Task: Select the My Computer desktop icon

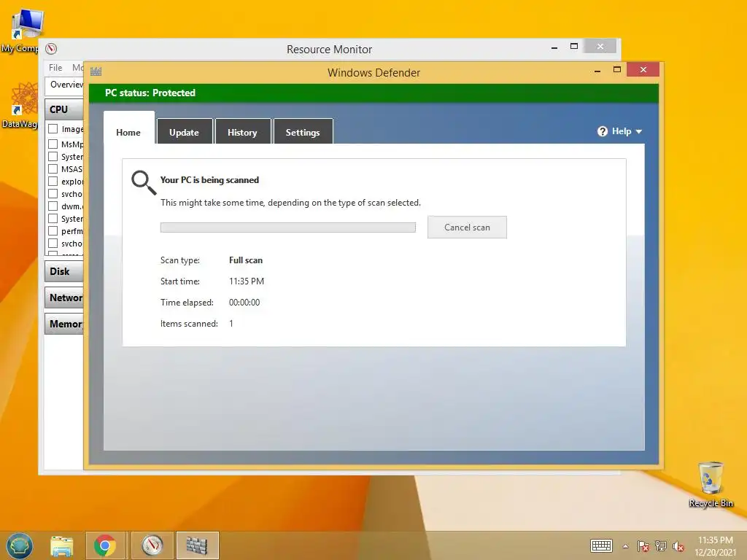Action: click(21, 31)
